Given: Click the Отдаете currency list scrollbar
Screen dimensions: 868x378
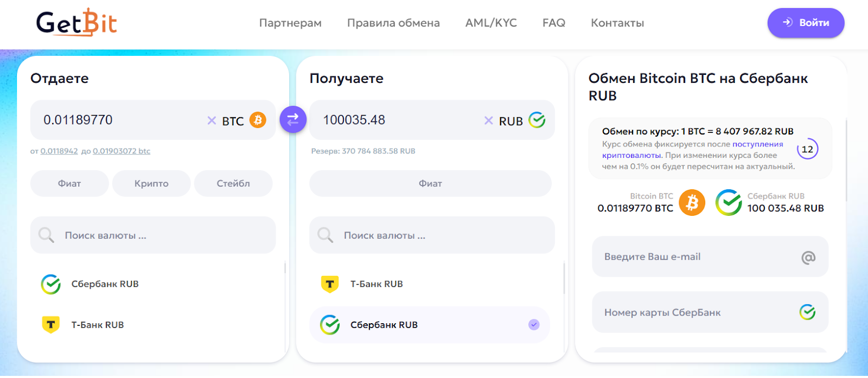Looking at the screenshot, I should (x=285, y=267).
